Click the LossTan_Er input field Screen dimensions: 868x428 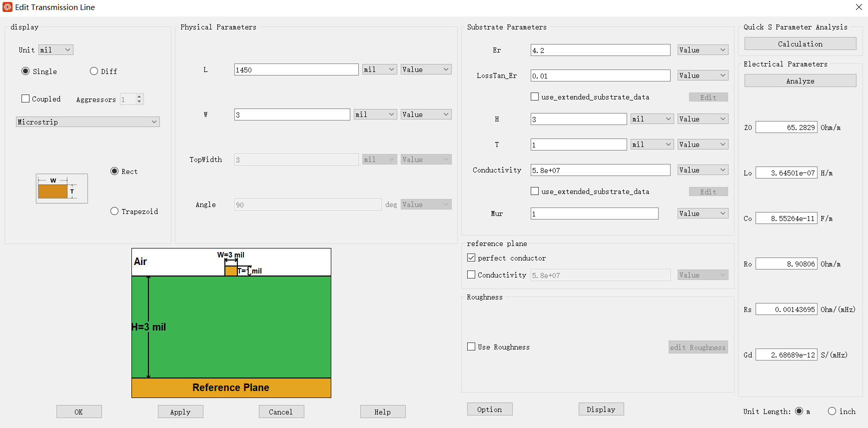601,75
